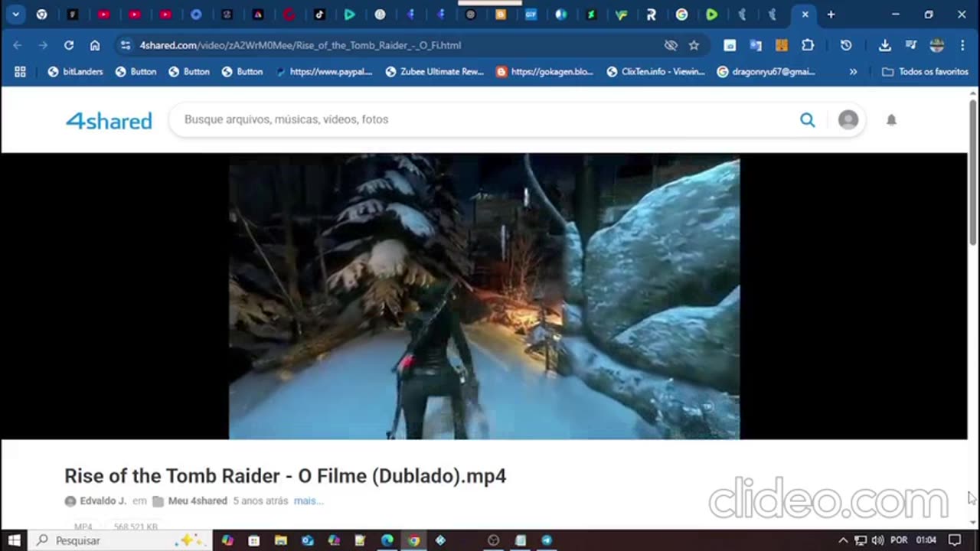This screenshot has width=980, height=551.
Task: Open the Chrome profile avatar
Action: pos(937,45)
